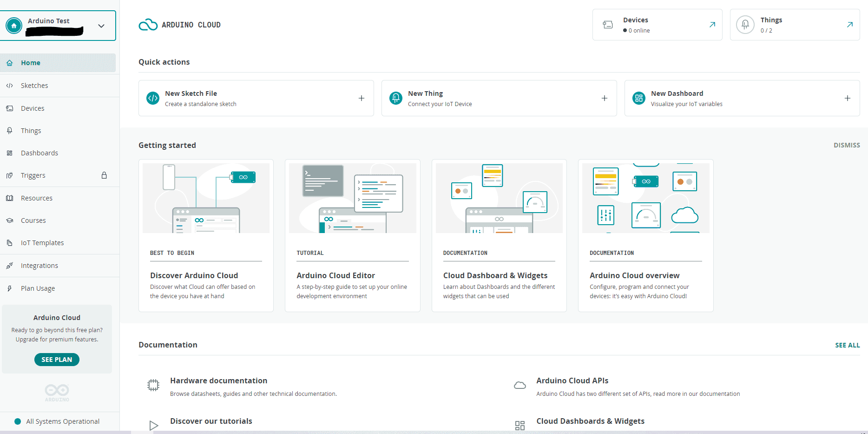
Task: Go to Dashboards in the sidebar
Action: point(39,153)
